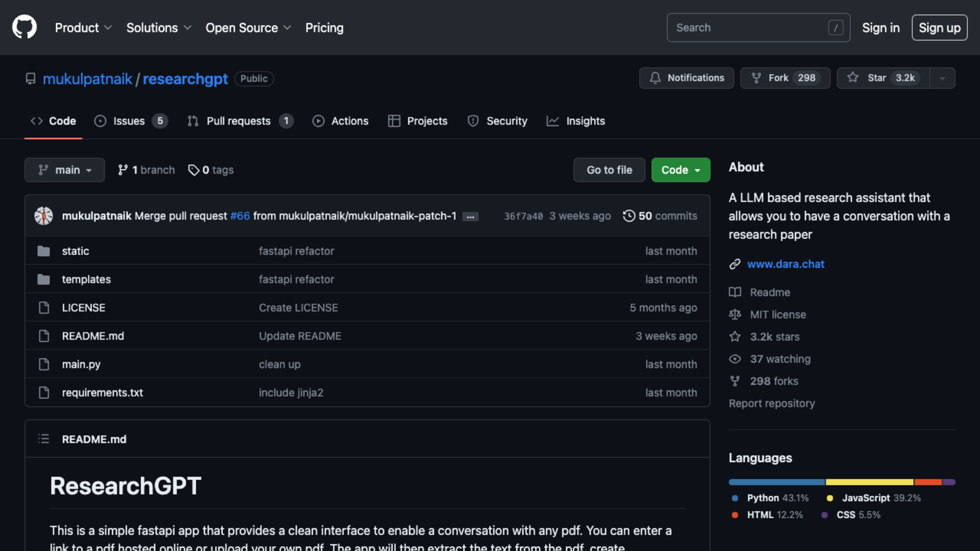Click the GitHub Octocat logo
980x551 pixels.
click(x=24, y=27)
